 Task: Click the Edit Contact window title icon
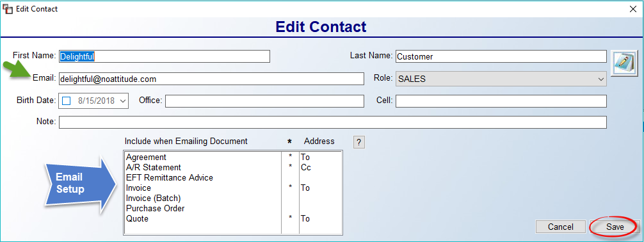pos(8,8)
